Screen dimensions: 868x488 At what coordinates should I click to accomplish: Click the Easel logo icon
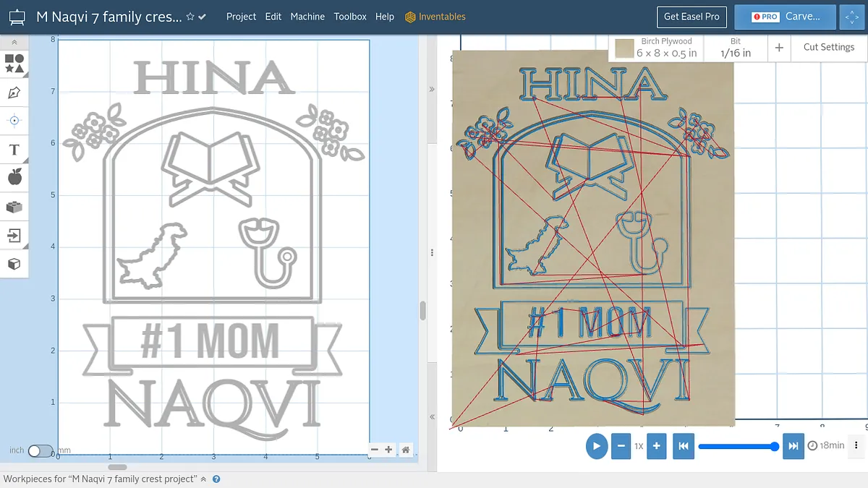[x=17, y=17]
